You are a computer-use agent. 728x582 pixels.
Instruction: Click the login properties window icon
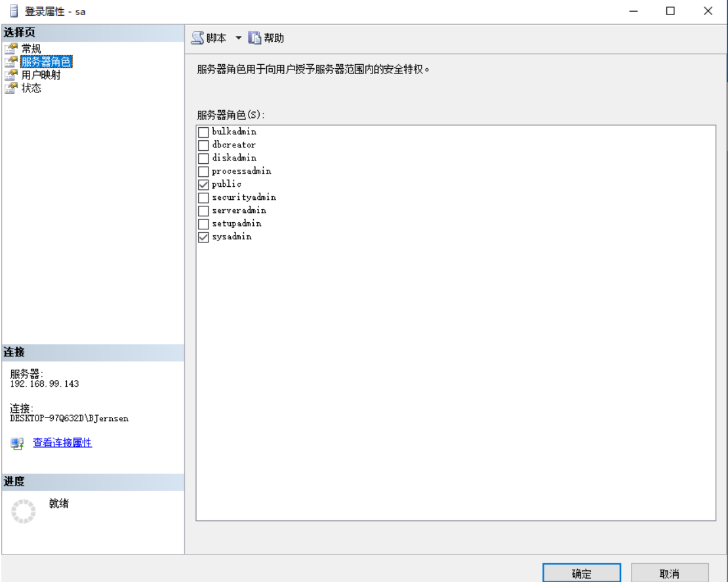coord(14,10)
